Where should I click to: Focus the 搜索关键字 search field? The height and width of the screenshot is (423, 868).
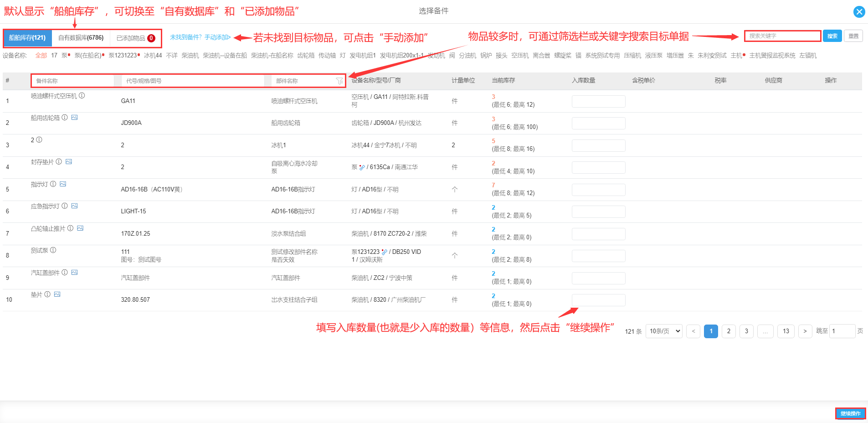(x=782, y=36)
